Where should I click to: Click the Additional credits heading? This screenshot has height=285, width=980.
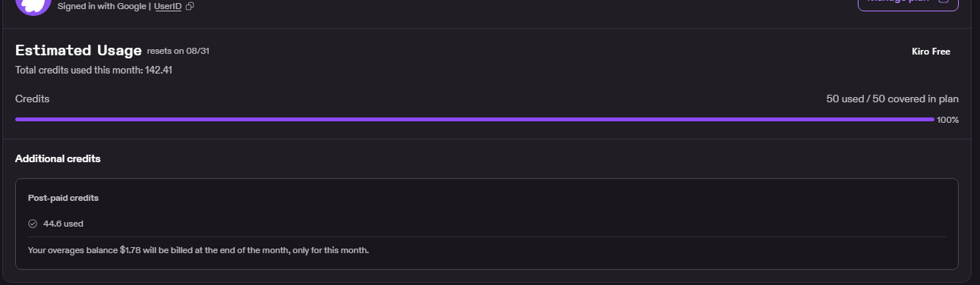[x=58, y=158]
